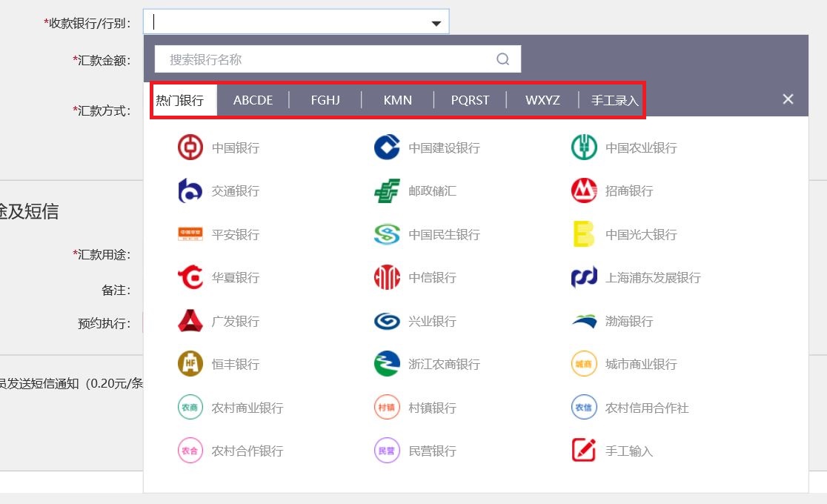Click the Postal Savings (邮政储汇) icon
Viewport: 827px width, 504px height.
(387, 191)
